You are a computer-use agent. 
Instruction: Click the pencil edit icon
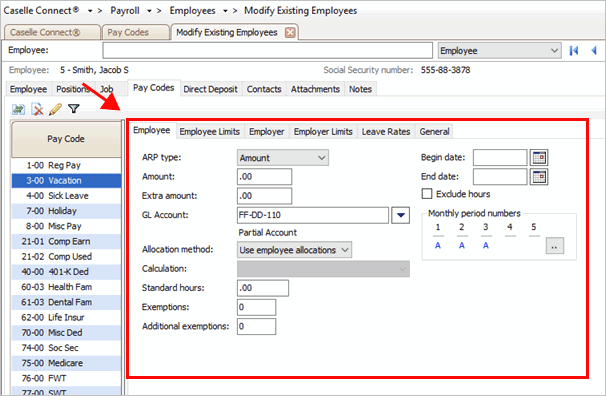(x=55, y=109)
